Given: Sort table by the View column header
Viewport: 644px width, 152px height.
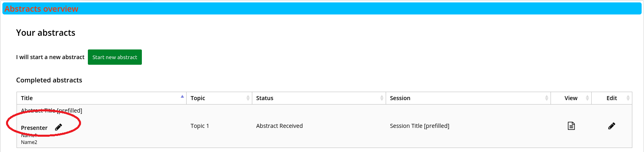Looking at the screenshot, I should (571, 98).
